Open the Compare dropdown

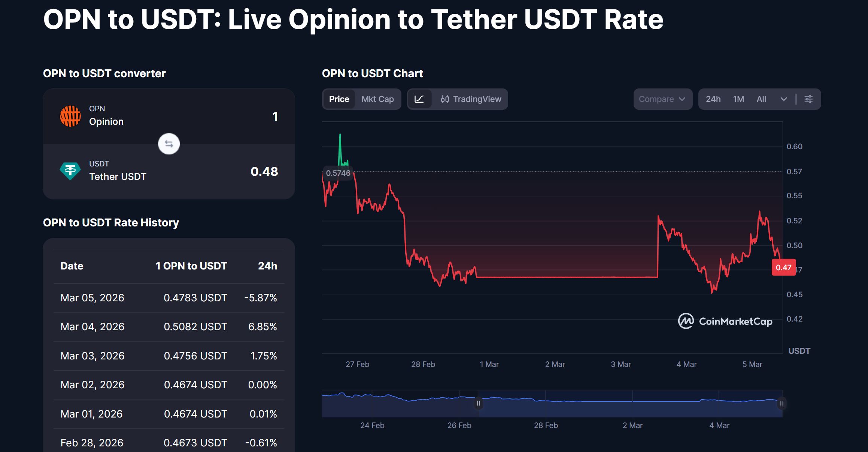pyautogui.click(x=663, y=99)
